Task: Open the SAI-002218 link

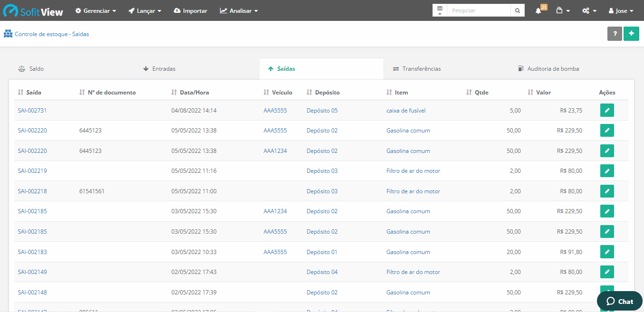Action: click(32, 191)
